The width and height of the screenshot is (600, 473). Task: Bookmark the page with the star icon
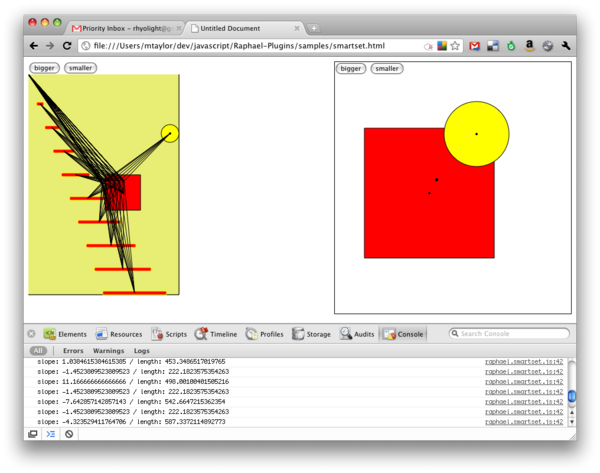tap(455, 46)
